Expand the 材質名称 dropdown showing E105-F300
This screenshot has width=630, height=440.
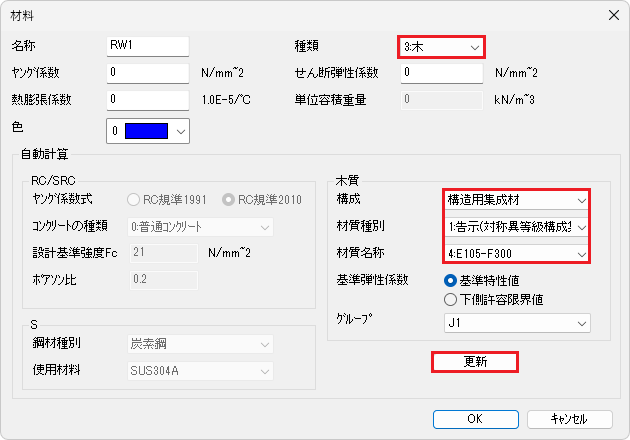coord(514,254)
